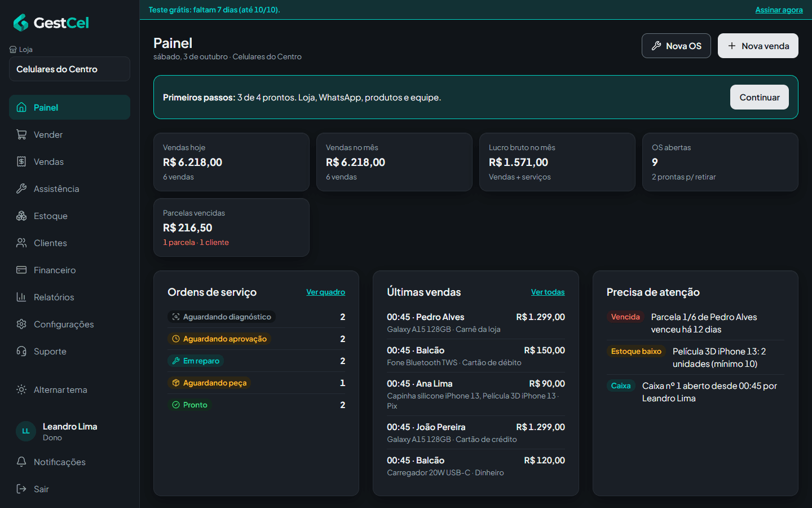Open the Vendas no mês card
This screenshot has height=508, width=812.
[394, 162]
